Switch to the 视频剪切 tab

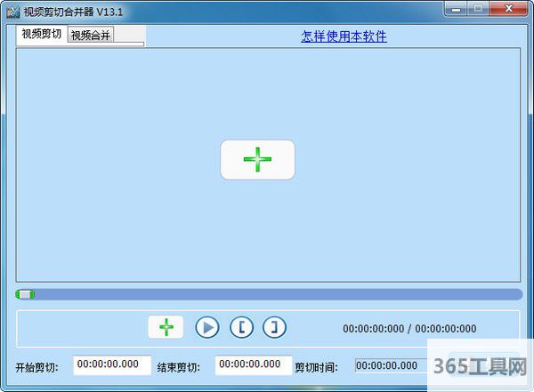41,35
